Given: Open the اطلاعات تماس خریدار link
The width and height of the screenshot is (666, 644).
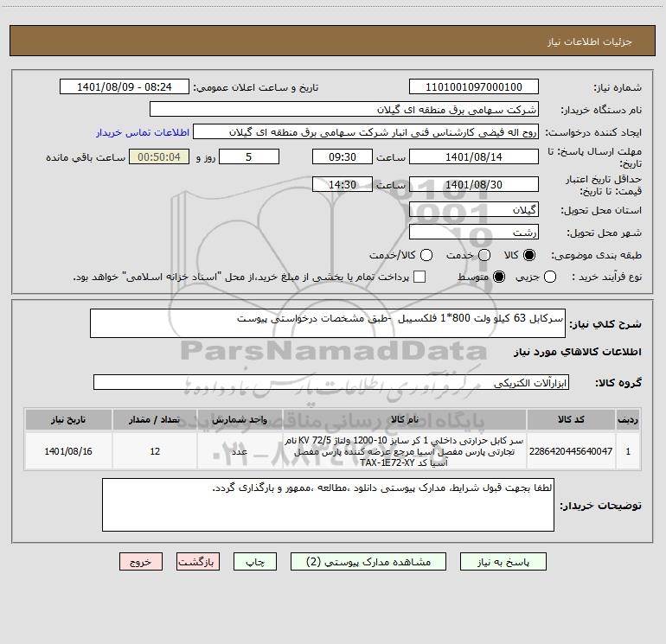Looking at the screenshot, I should [x=143, y=132].
